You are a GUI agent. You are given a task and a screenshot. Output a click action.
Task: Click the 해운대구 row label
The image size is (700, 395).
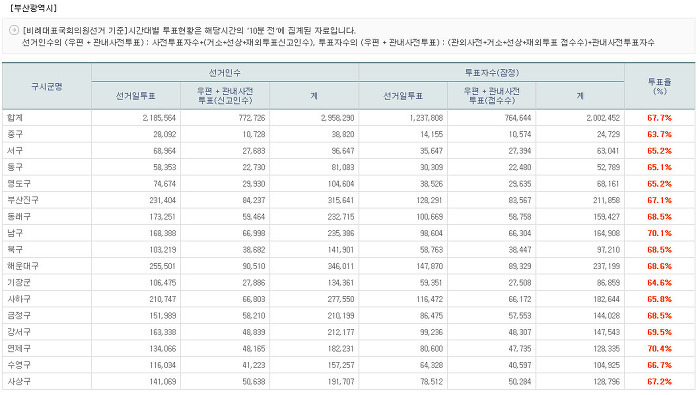(23, 266)
